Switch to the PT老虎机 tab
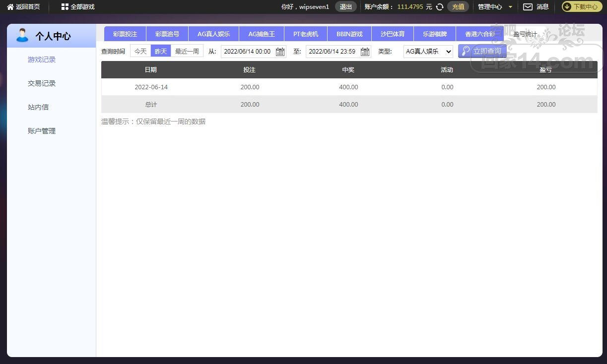The image size is (607, 364). click(306, 34)
